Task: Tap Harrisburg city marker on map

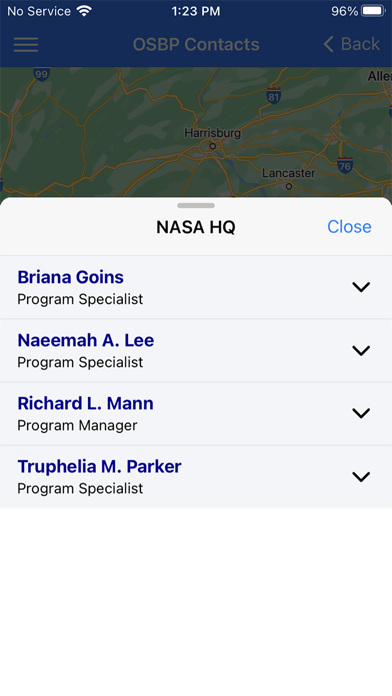Action: pyautogui.click(x=213, y=146)
